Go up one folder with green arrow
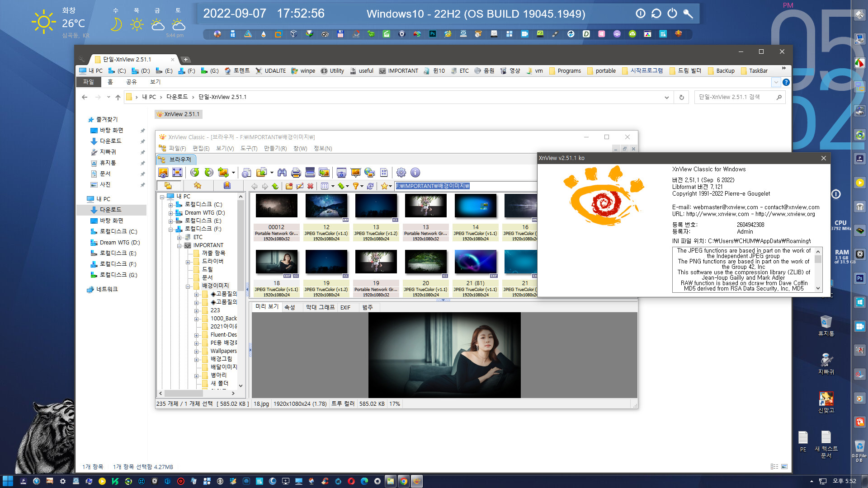The width and height of the screenshot is (868, 488). (x=275, y=186)
